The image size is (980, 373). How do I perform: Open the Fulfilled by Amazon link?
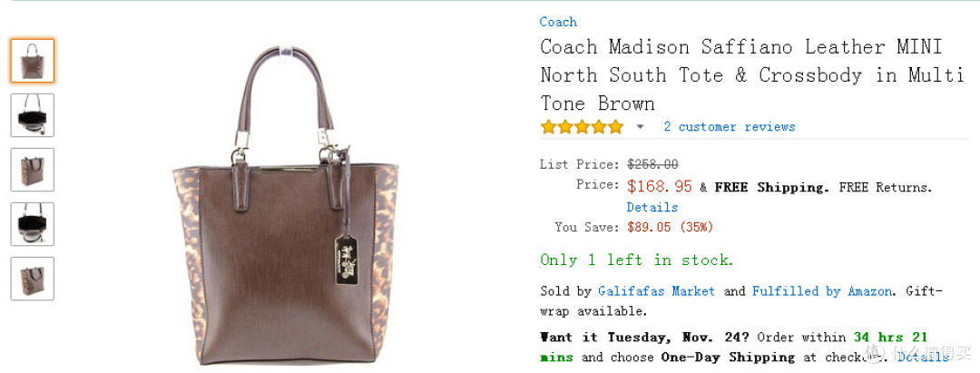pos(822,291)
